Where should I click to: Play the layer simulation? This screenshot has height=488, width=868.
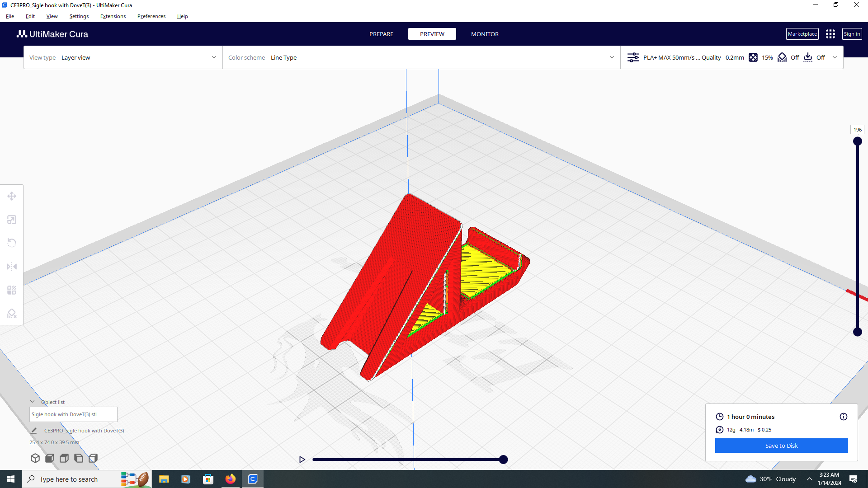(x=302, y=460)
